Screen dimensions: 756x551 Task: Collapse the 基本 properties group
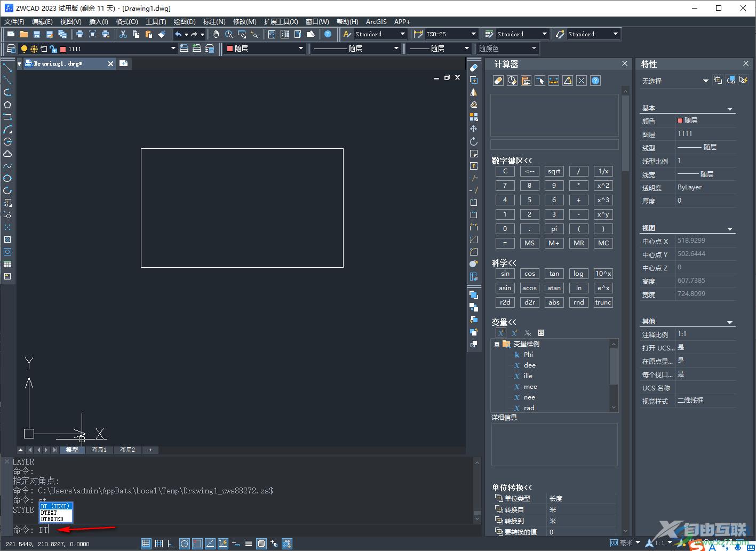pos(730,109)
